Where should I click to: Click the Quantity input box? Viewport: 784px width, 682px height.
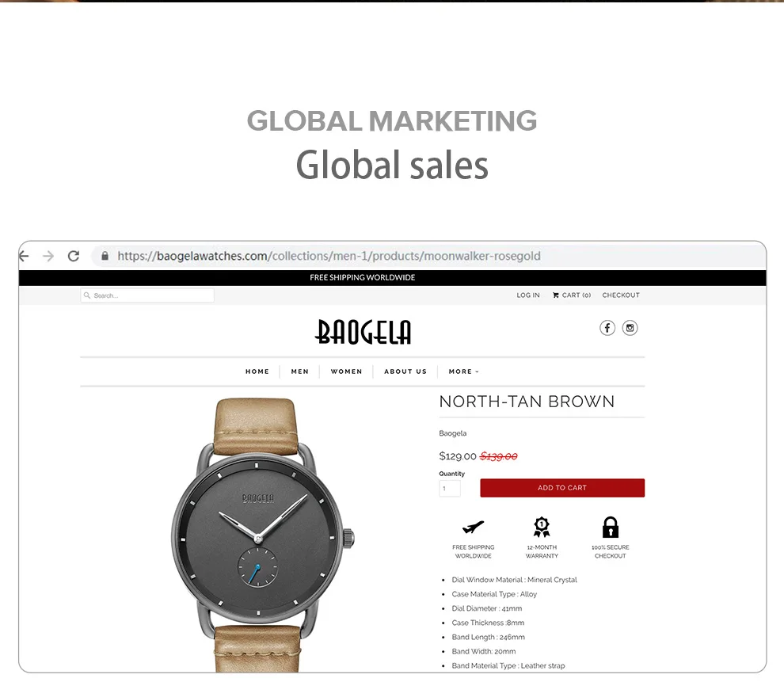point(450,489)
